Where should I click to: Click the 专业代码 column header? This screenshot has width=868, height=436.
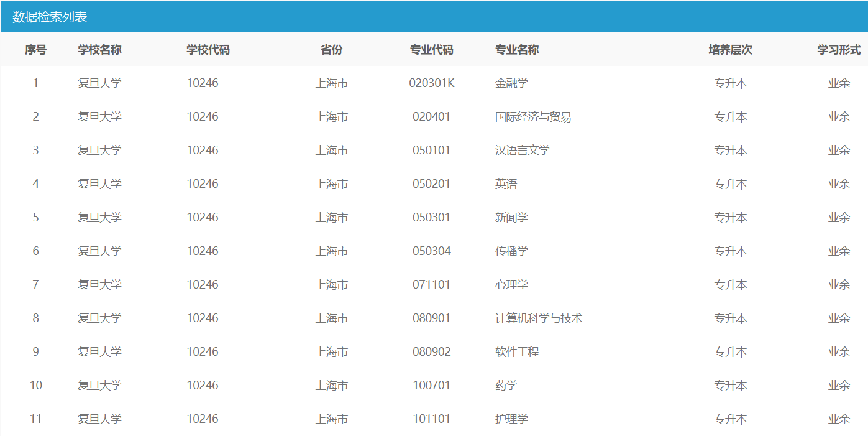pos(431,50)
